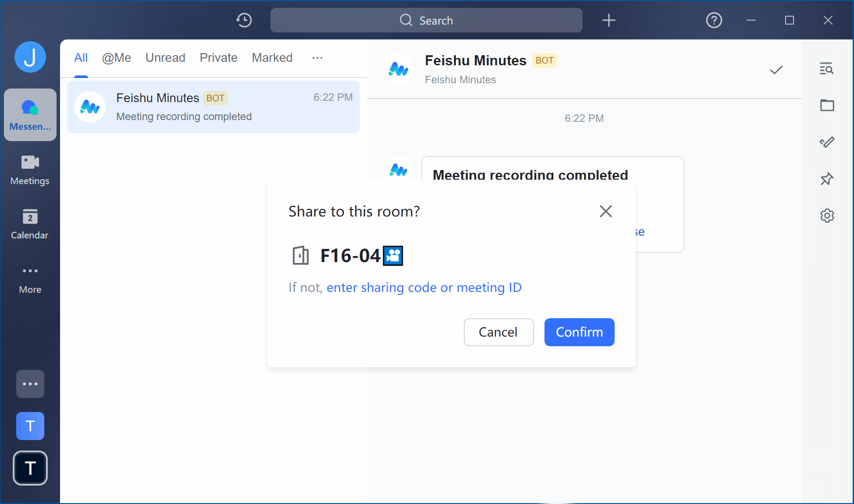Open the pinned messages paperclip panel

click(x=826, y=142)
